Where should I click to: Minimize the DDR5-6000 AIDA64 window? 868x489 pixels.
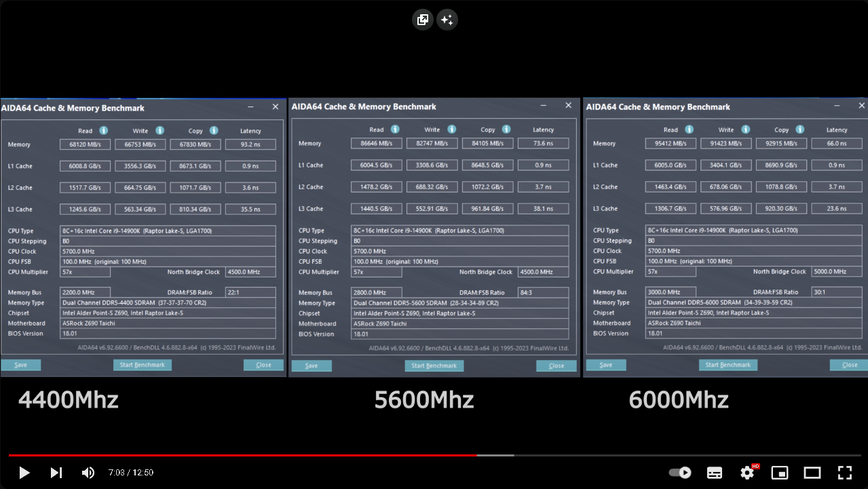[x=837, y=106]
